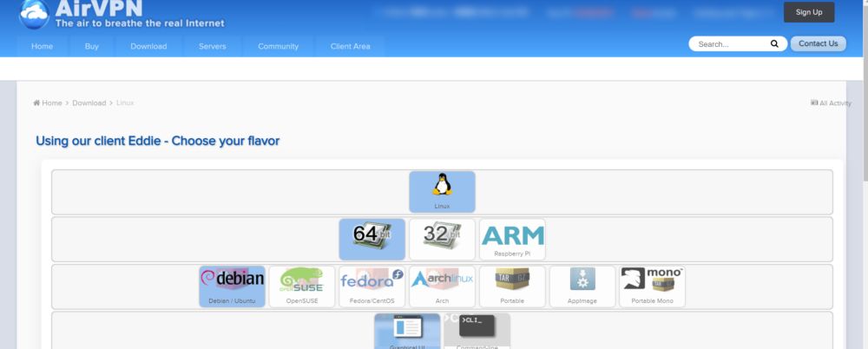Click the Contact Us button

[819, 43]
